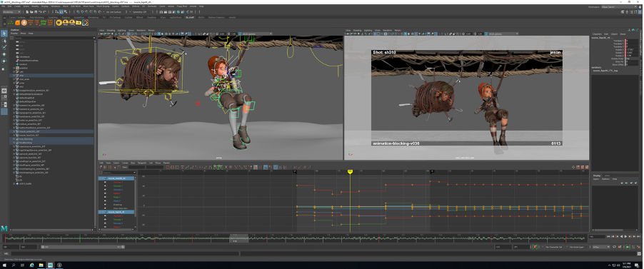Open Animation Preferences icon at bottom right
This screenshot has width=644, height=269.
tap(639, 247)
